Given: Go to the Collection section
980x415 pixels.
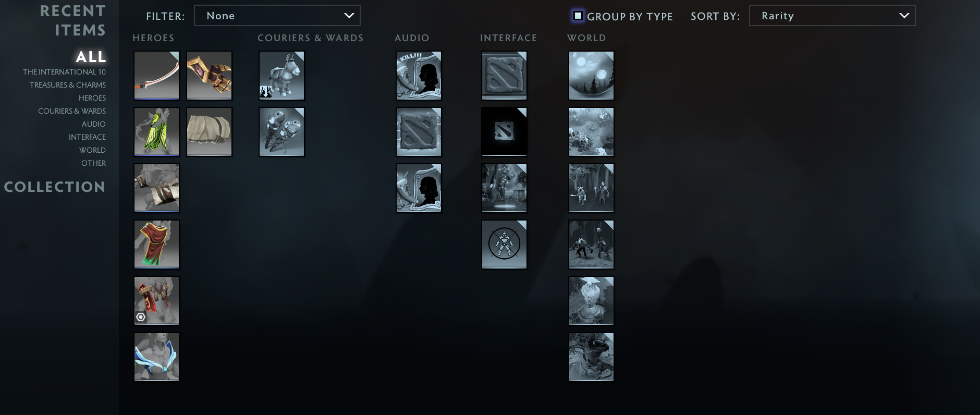Looking at the screenshot, I should [55, 187].
